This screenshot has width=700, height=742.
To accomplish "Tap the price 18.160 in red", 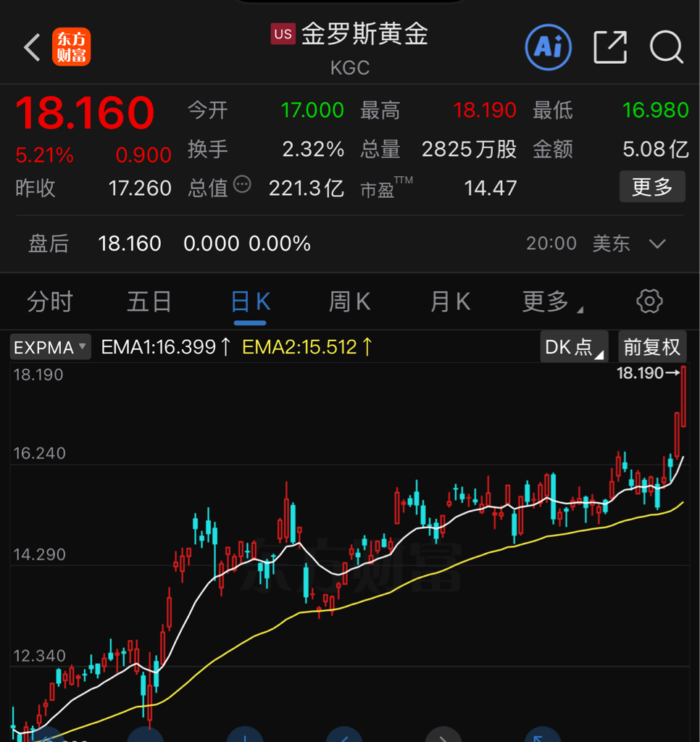I will pyautogui.click(x=85, y=112).
